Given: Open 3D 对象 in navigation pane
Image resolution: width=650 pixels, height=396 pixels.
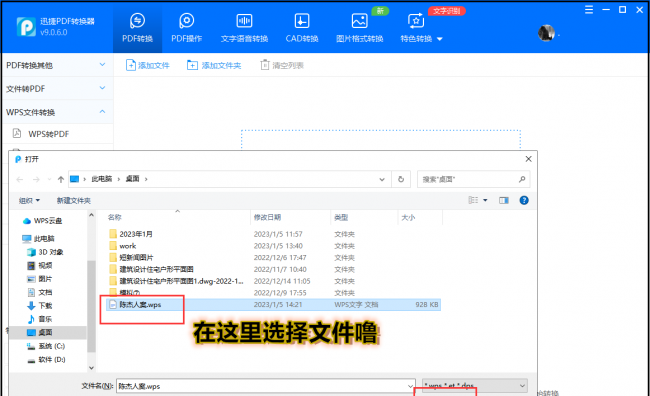Looking at the screenshot, I should [x=45, y=252].
